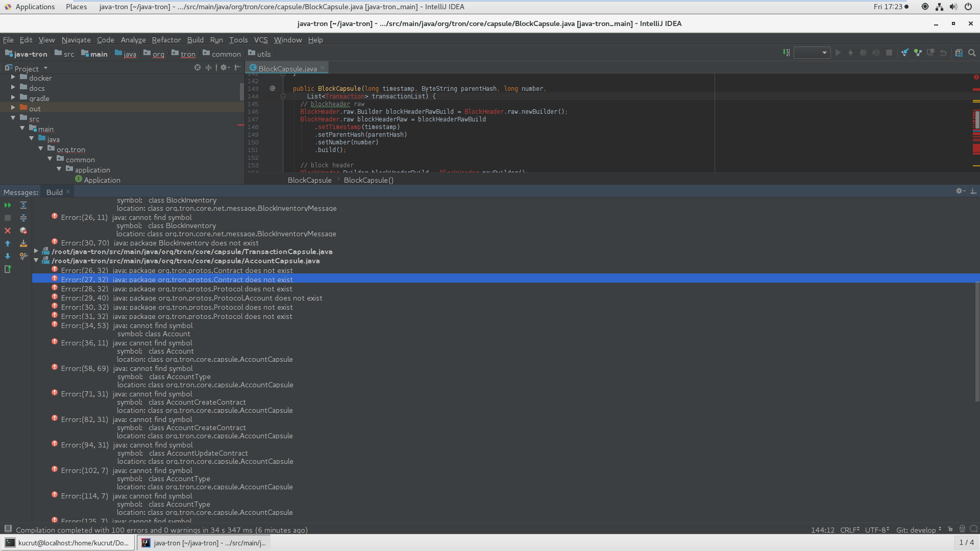This screenshot has width=980, height=551.
Task: Open build settings with the wrench icon
Action: click(23, 256)
